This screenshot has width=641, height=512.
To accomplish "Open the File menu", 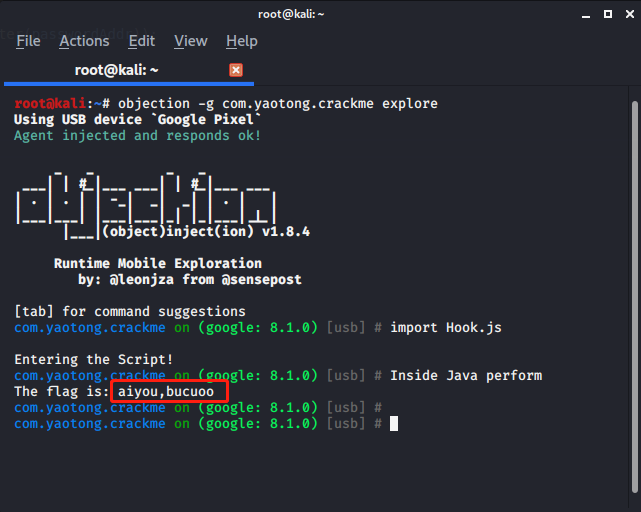I will (28, 41).
